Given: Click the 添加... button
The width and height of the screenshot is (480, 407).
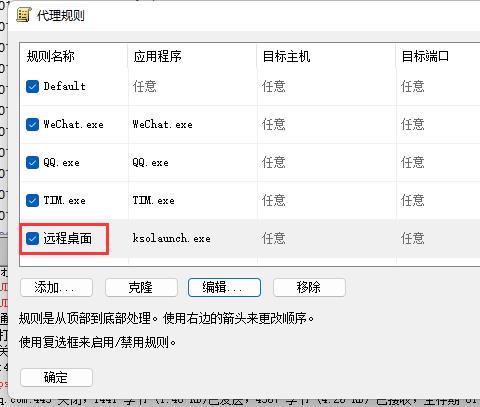Looking at the screenshot, I should [x=56, y=287].
